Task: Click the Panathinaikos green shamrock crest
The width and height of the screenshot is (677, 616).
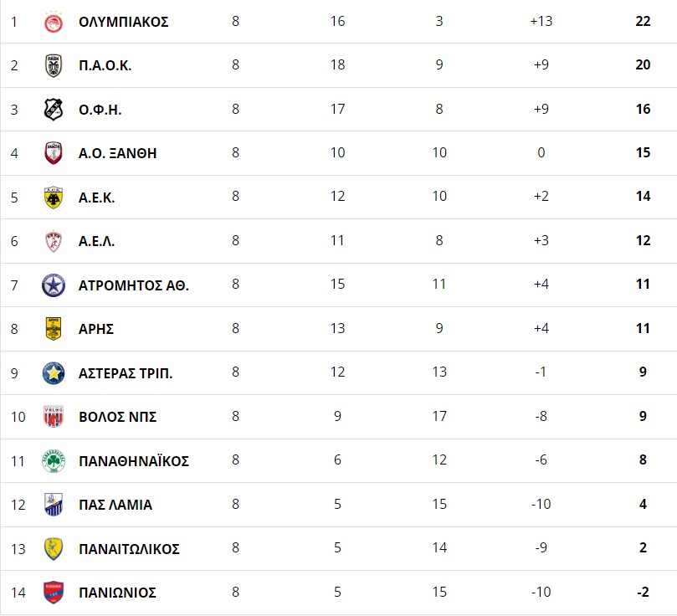Action: point(54,461)
